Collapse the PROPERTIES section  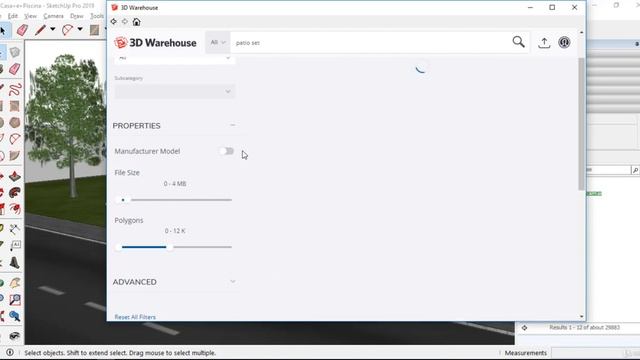click(233, 125)
